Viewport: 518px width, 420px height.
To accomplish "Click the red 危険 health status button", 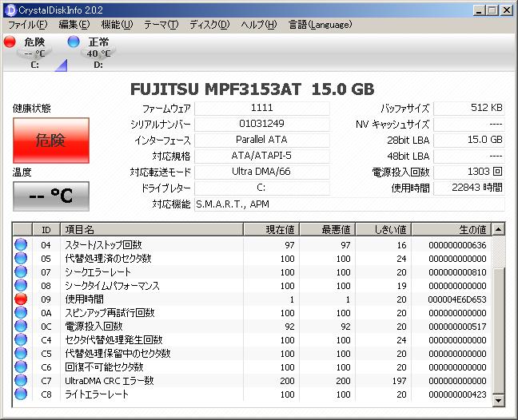I will click(x=51, y=141).
